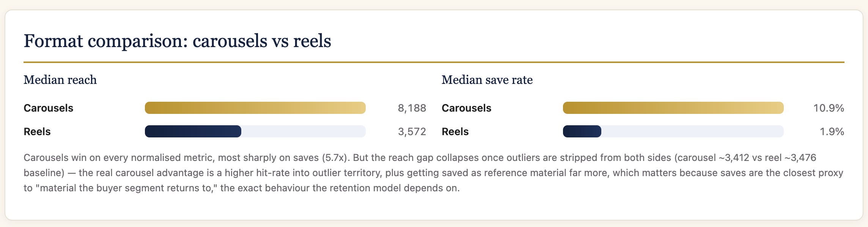Click the 8,188 reach value
The width and height of the screenshot is (868, 227).
(412, 108)
